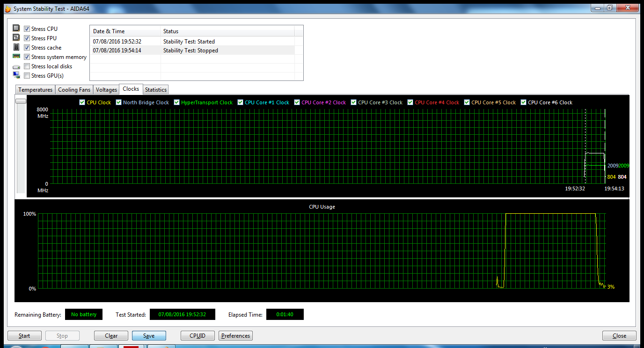Minimize the System Stability Test window
This screenshot has width=644, height=348.
[598, 7]
